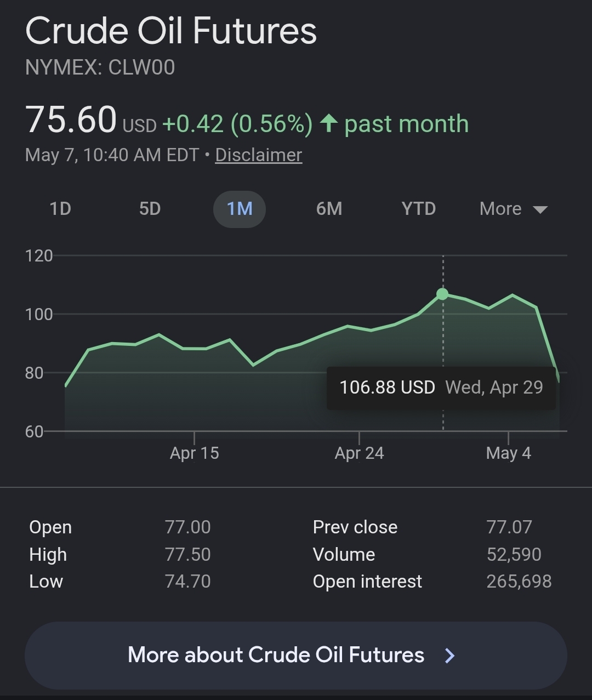Click the NYMEX: CLW00 ticker symbol
The image size is (592, 700).
click(100, 67)
